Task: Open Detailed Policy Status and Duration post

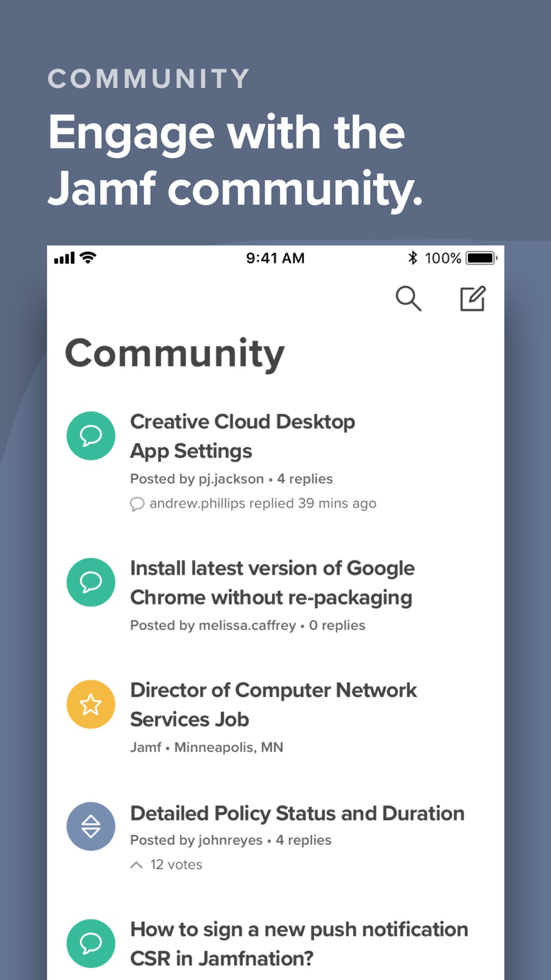Action: 297,814
